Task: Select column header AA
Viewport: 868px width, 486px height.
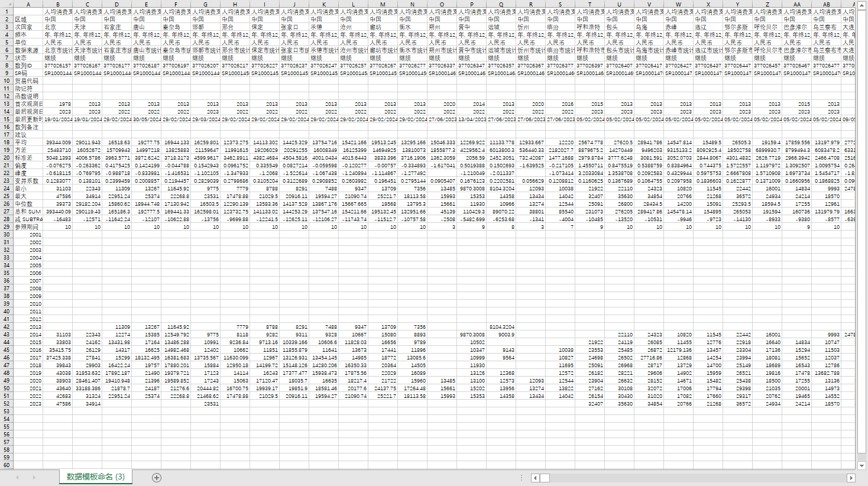Action: [796, 4]
